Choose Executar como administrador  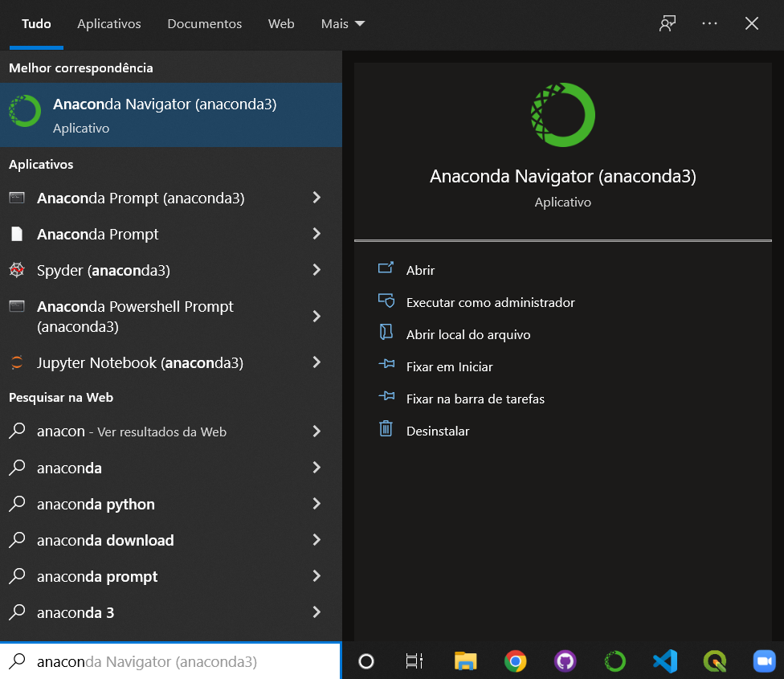(491, 302)
